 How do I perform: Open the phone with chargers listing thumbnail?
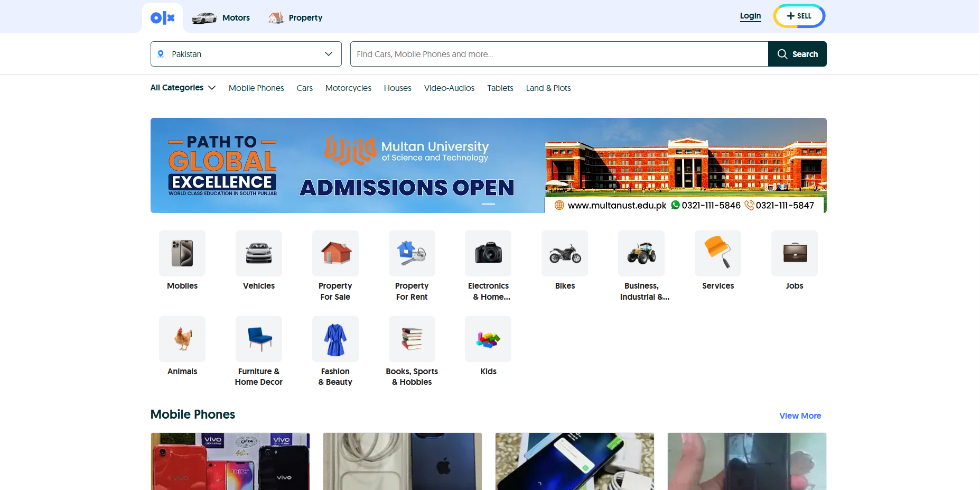pyautogui.click(x=575, y=461)
